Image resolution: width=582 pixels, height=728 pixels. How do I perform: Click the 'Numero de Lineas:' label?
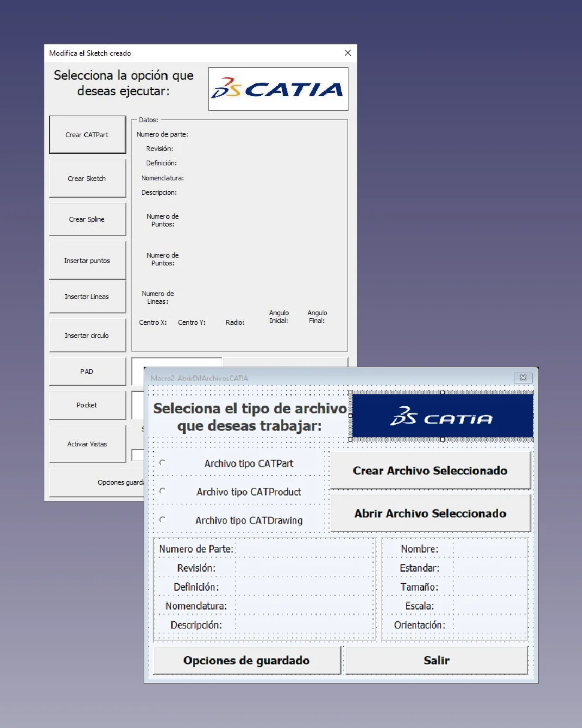coord(158,298)
